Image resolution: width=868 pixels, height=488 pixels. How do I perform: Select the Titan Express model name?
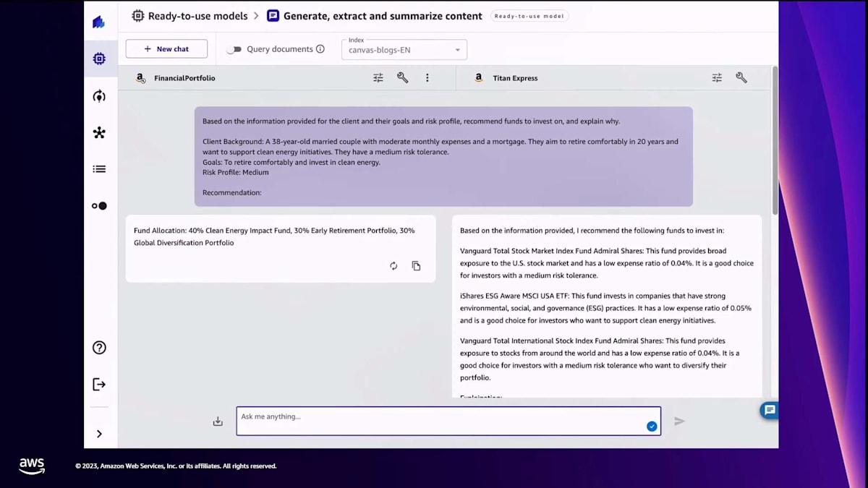point(515,78)
